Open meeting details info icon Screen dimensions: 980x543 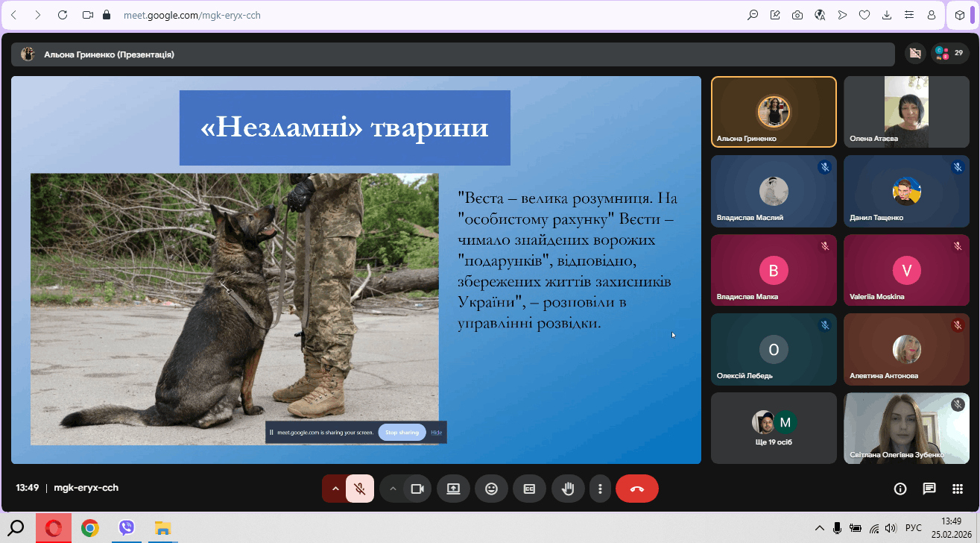point(900,489)
